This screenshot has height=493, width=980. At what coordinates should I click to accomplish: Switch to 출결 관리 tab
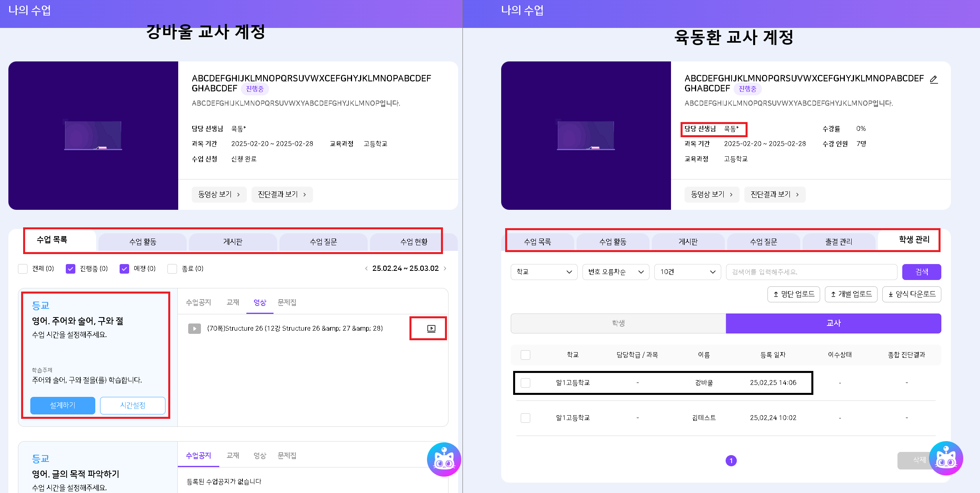pyautogui.click(x=838, y=241)
